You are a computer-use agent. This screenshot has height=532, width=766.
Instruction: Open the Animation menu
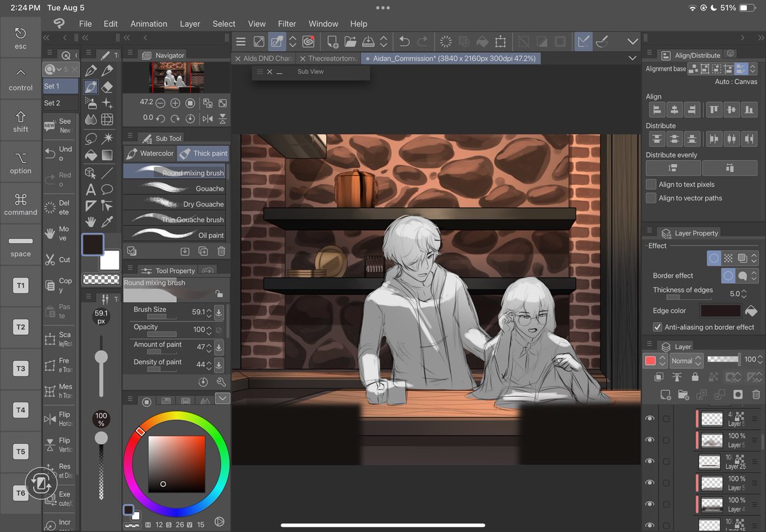coord(149,24)
